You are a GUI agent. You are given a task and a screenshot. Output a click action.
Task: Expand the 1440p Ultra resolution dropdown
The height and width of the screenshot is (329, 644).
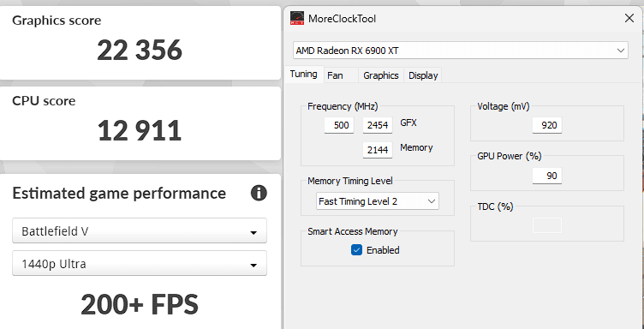click(x=140, y=263)
